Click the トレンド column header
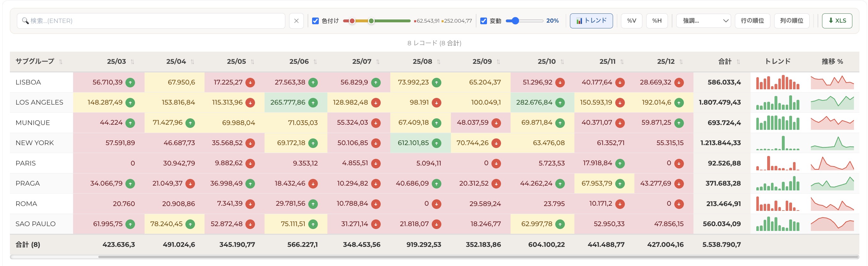 coord(777,62)
